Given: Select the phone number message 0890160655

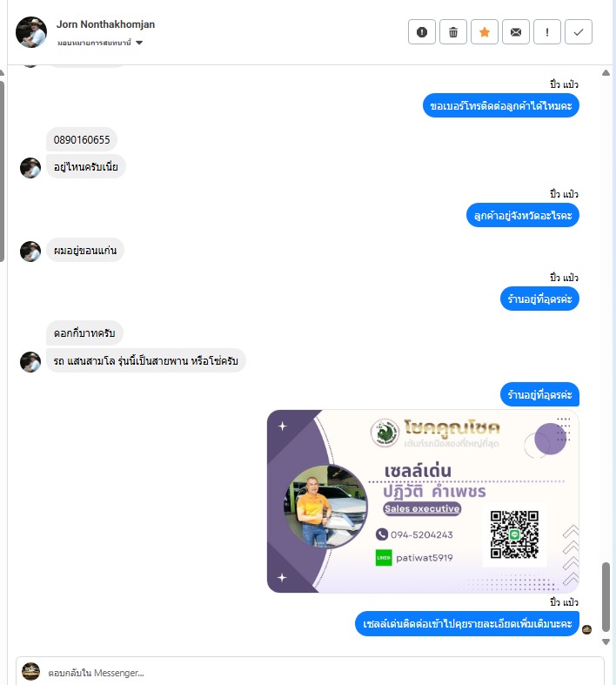Looking at the screenshot, I should click(82, 140).
